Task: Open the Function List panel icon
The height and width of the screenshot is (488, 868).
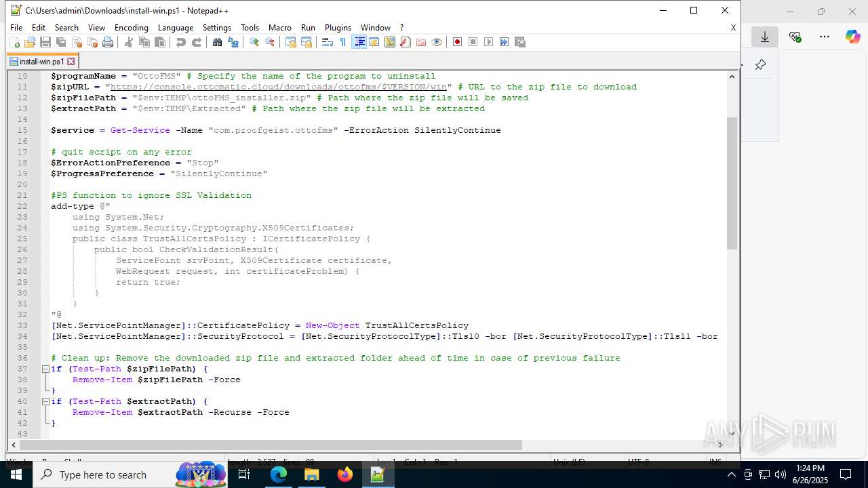Action: 406,42
